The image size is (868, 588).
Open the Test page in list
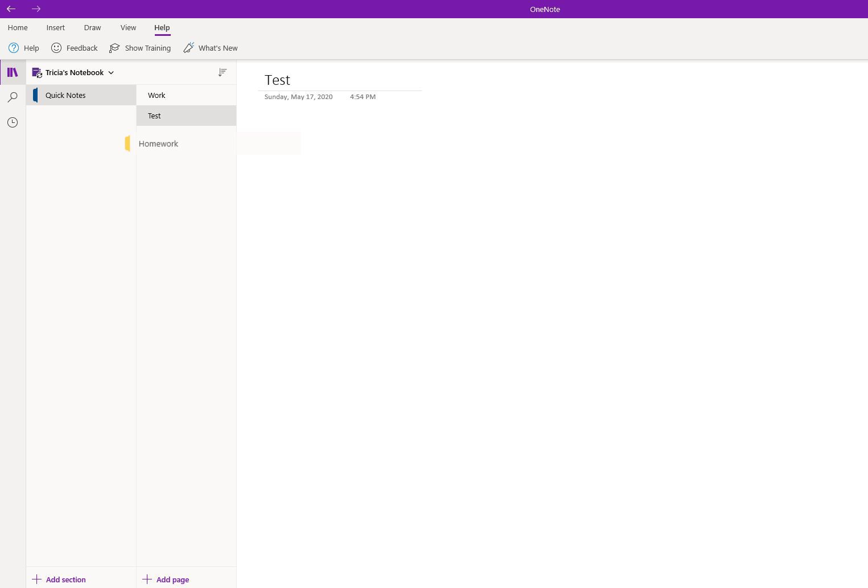click(186, 116)
